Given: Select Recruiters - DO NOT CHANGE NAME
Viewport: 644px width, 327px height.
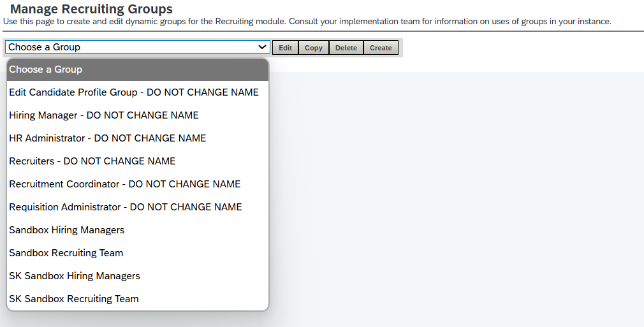Looking at the screenshot, I should point(138,161).
